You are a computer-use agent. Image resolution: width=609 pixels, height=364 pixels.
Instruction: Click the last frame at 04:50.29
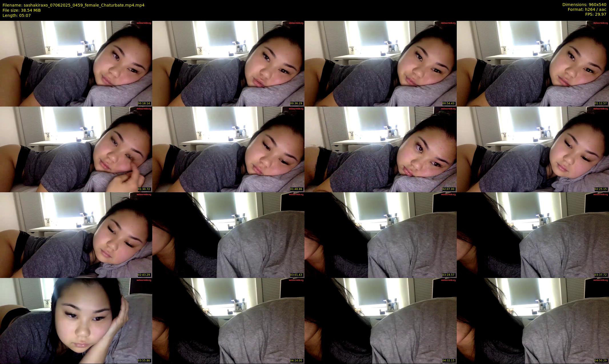click(x=533, y=321)
